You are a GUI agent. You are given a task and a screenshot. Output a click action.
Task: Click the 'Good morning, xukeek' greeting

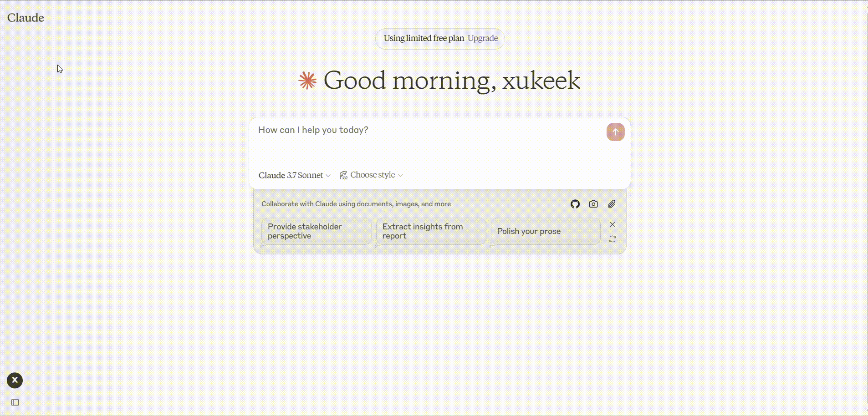coord(452,81)
